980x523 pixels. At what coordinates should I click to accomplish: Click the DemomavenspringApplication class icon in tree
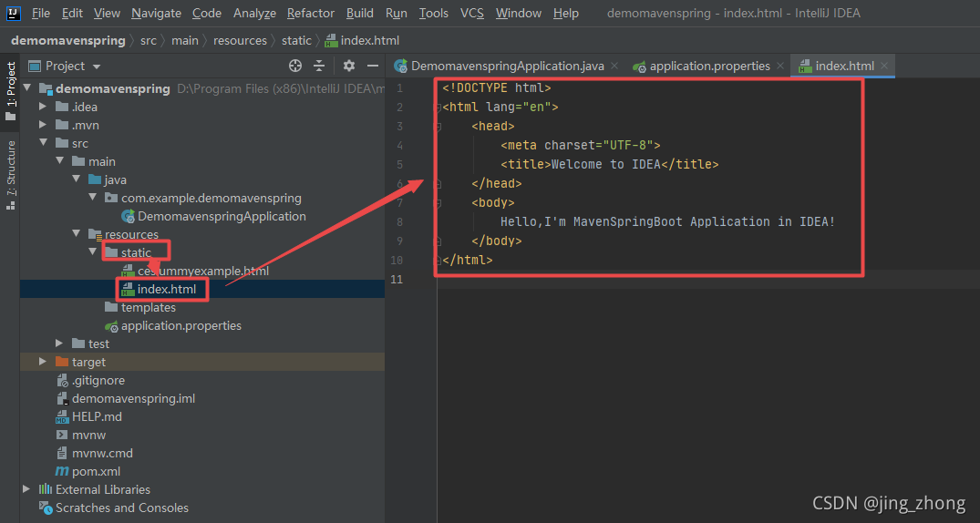click(129, 216)
